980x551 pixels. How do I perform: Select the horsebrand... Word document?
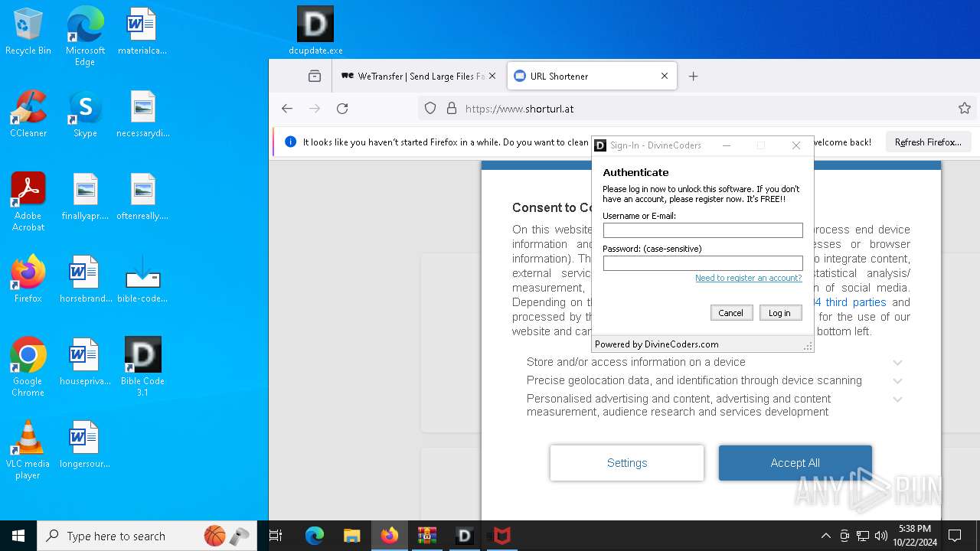[85, 279]
